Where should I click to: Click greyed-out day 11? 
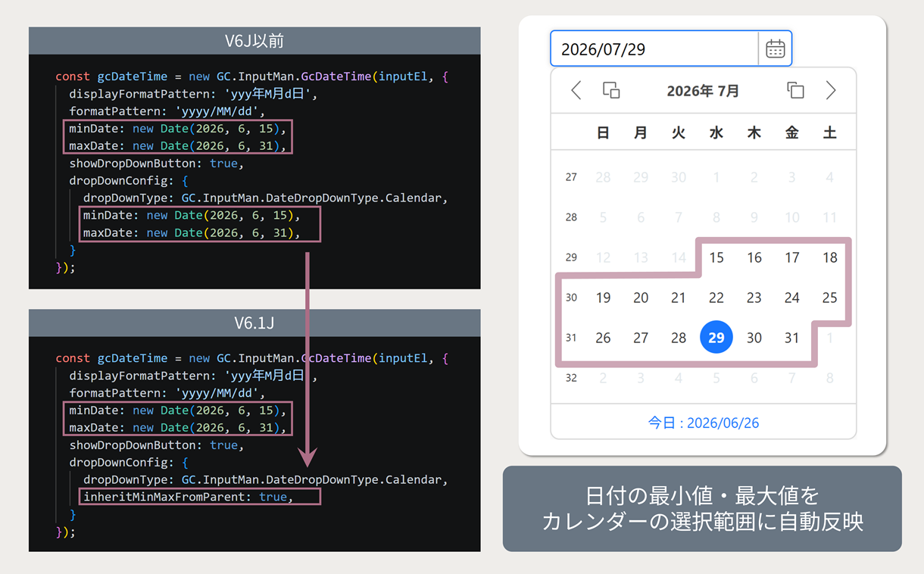point(830,217)
